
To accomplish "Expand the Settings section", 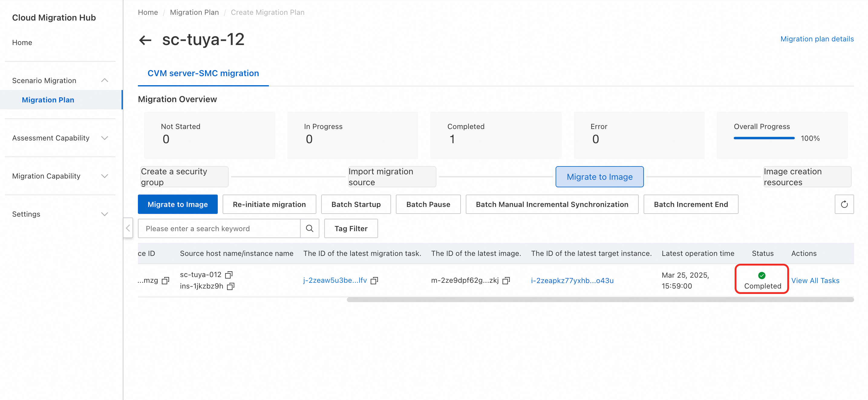I will (104, 214).
